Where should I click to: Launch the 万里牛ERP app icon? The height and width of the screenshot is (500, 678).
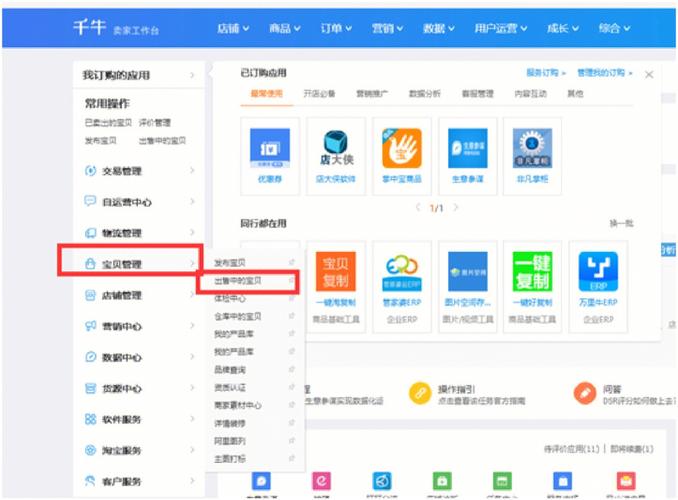coord(598,271)
